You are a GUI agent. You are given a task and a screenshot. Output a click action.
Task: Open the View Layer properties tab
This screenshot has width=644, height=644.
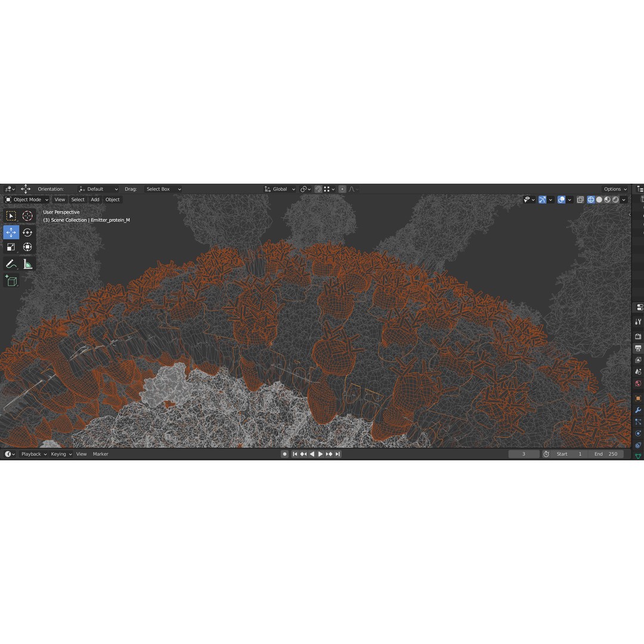[638, 360]
